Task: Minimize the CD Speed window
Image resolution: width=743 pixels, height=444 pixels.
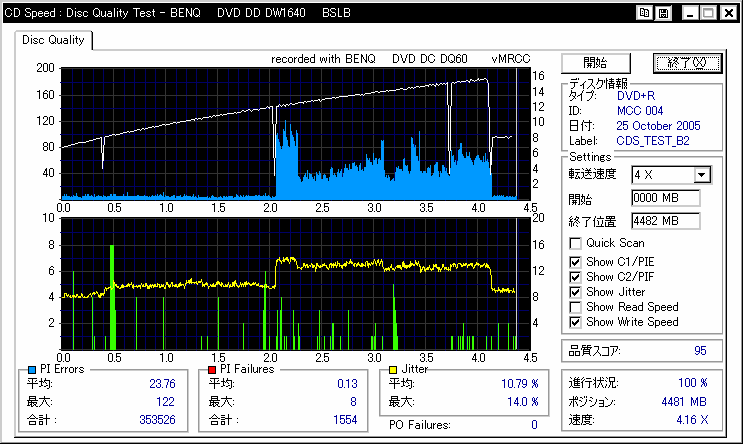Action: click(689, 13)
